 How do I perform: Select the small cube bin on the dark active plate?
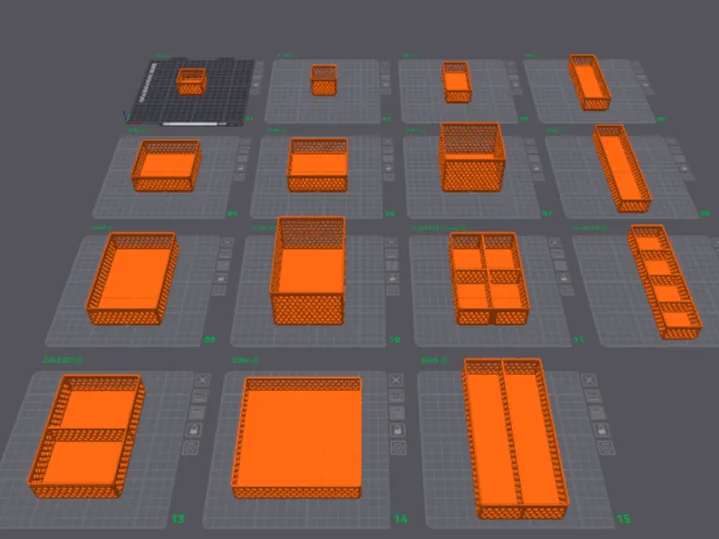pyautogui.click(x=191, y=81)
